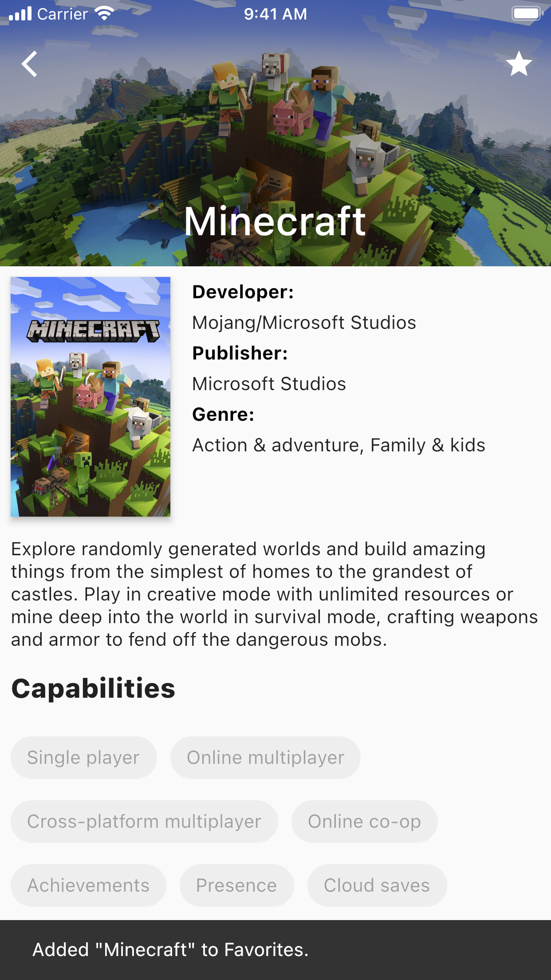Tap the Online co-op chip
Screen dimensions: 551x980
(364, 822)
